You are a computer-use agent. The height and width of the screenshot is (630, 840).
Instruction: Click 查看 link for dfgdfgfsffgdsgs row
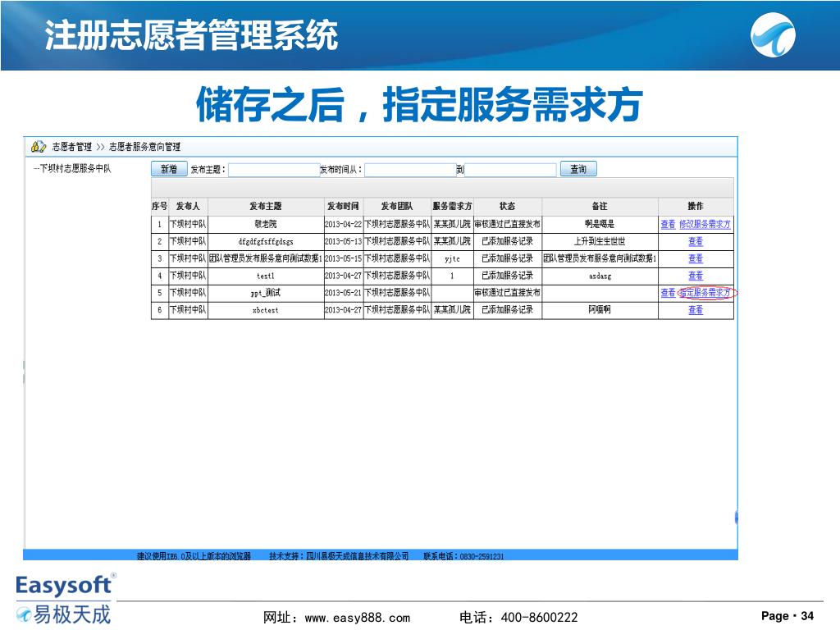click(696, 241)
